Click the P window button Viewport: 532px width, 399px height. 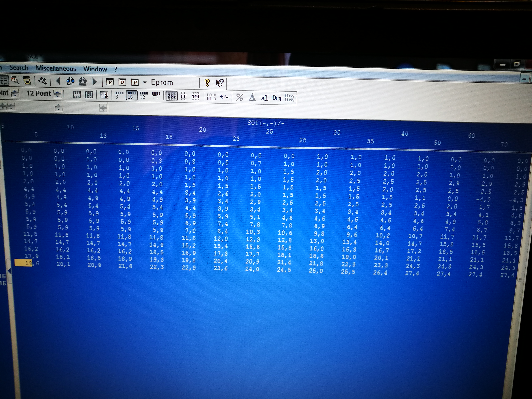(x=135, y=82)
